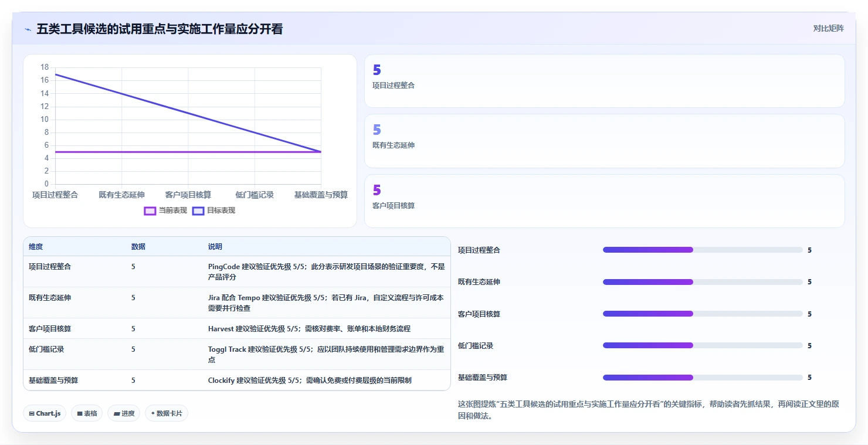
Task: Toggle the 目标表现 legend item
Action: pos(214,210)
